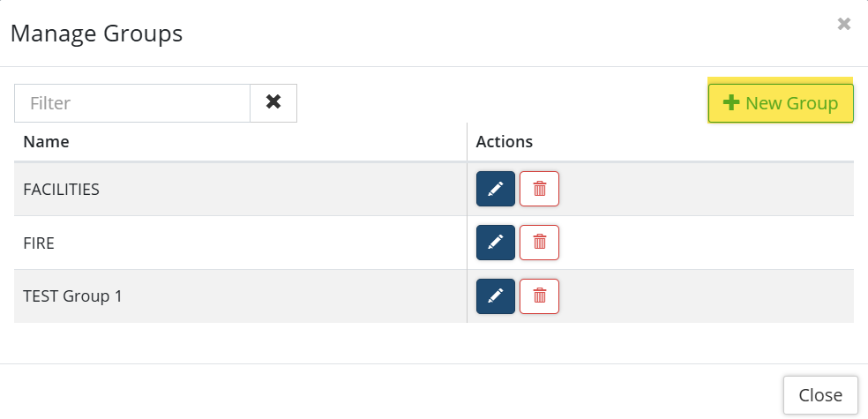The height and width of the screenshot is (419, 868).
Task: Clear the filter with the X button
Action: [x=273, y=102]
